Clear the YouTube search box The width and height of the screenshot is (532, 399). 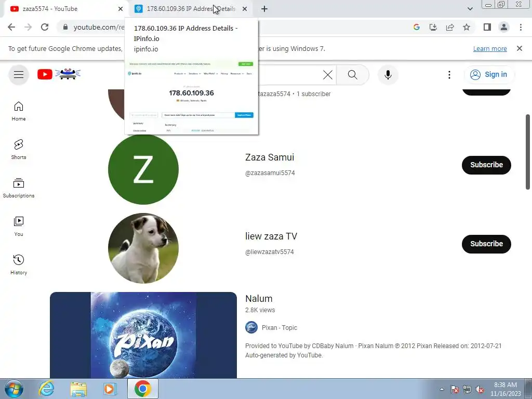[x=327, y=75]
